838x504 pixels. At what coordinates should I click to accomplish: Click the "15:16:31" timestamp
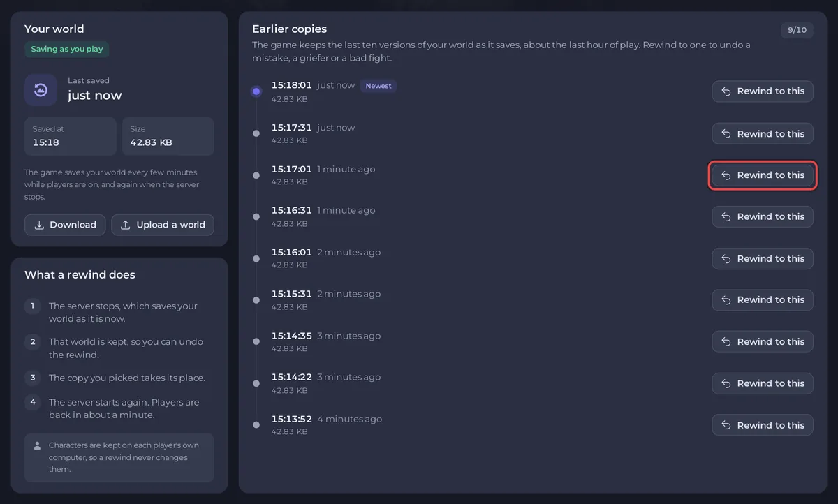[292, 211]
